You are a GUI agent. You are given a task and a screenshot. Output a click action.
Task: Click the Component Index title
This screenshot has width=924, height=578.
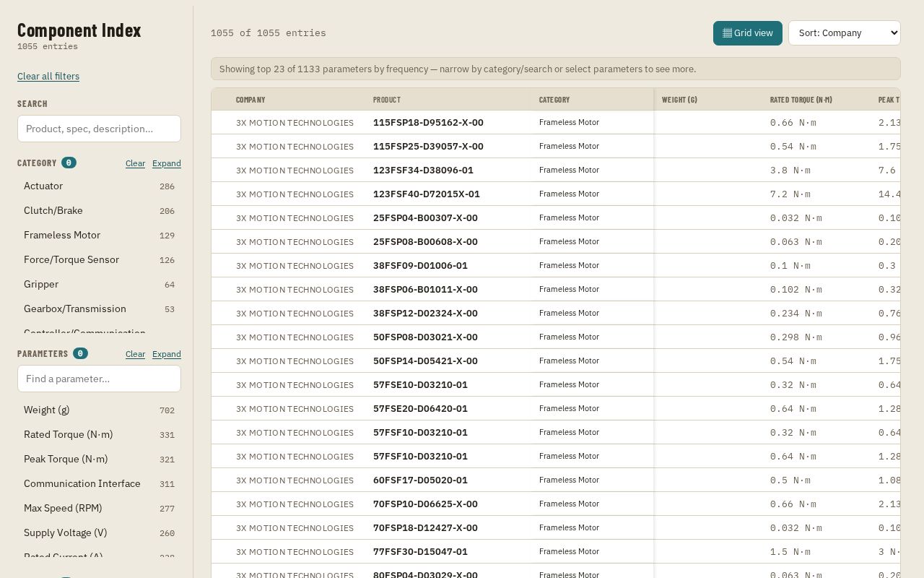pyautogui.click(x=79, y=30)
